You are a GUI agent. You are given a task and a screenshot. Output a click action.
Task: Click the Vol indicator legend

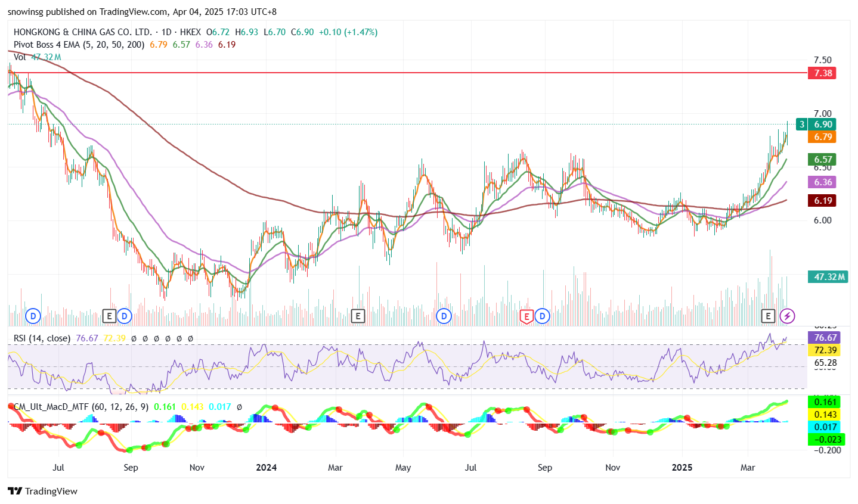click(x=20, y=57)
